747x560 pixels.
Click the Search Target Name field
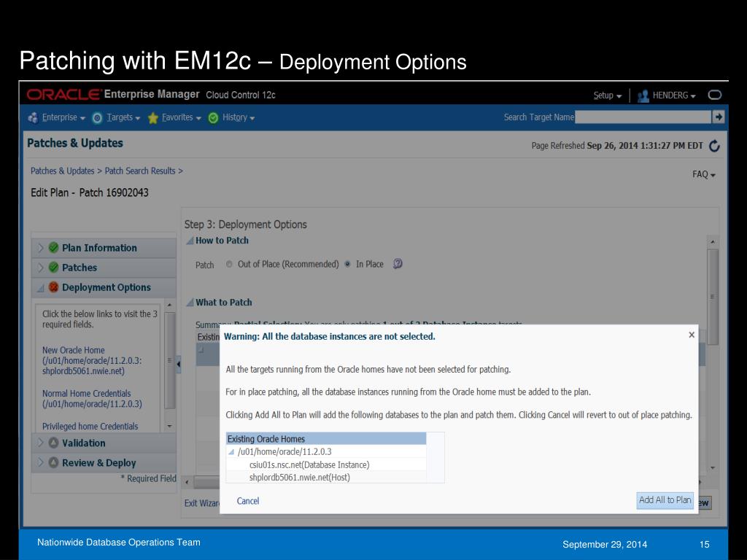[643, 117]
